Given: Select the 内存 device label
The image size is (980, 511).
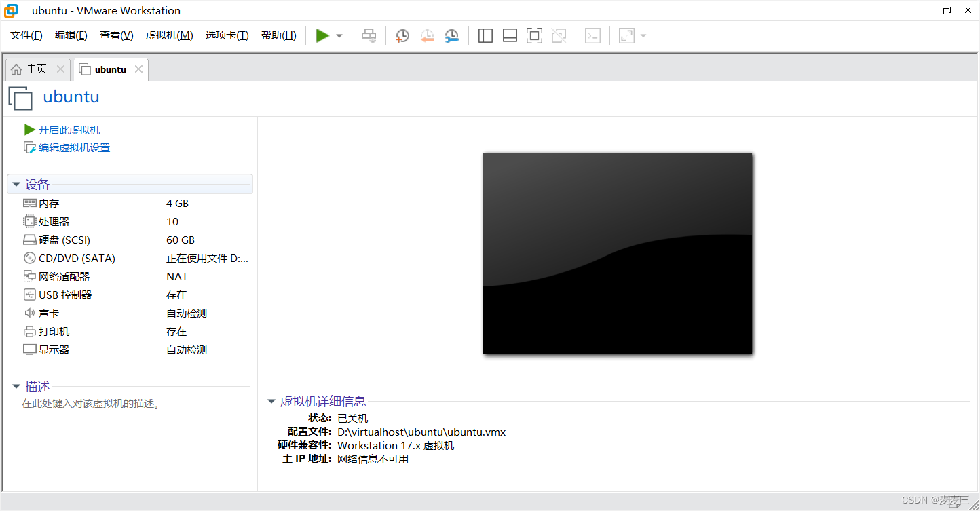Looking at the screenshot, I should click(49, 204).
